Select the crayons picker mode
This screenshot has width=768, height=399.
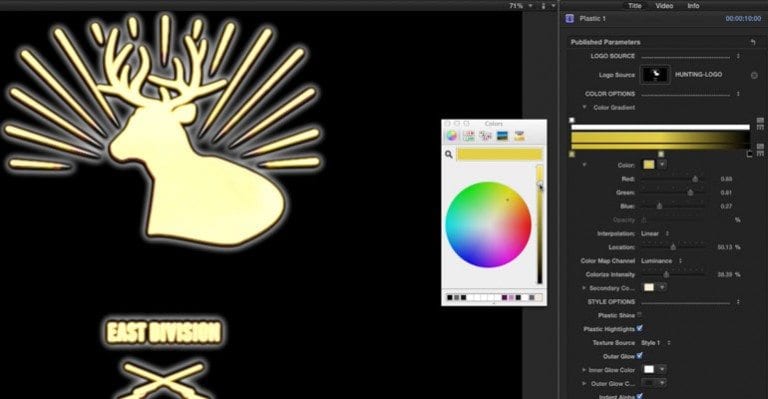click(x=519, y=136)
